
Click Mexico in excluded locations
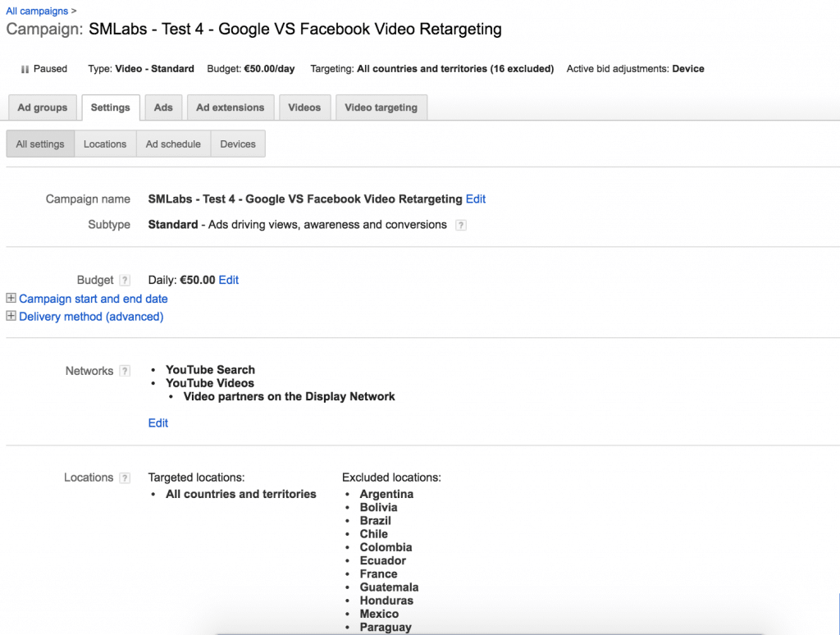click(x=379, y=614)
